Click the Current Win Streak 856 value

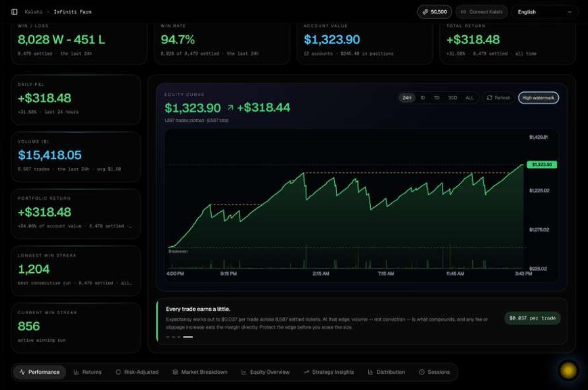click(x=29, y=326)
